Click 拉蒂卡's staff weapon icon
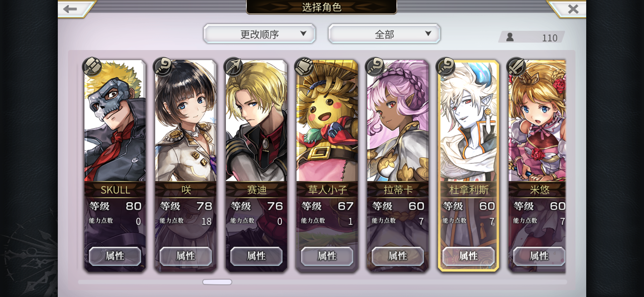Screen dimensions: 644x297 [375, 67]
